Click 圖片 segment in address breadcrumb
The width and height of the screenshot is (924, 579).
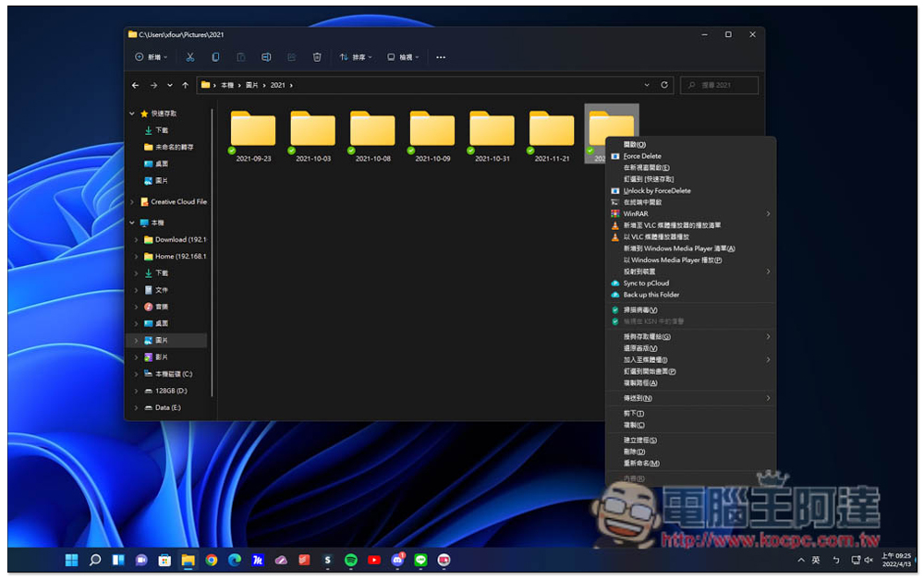tap(251, 85)
